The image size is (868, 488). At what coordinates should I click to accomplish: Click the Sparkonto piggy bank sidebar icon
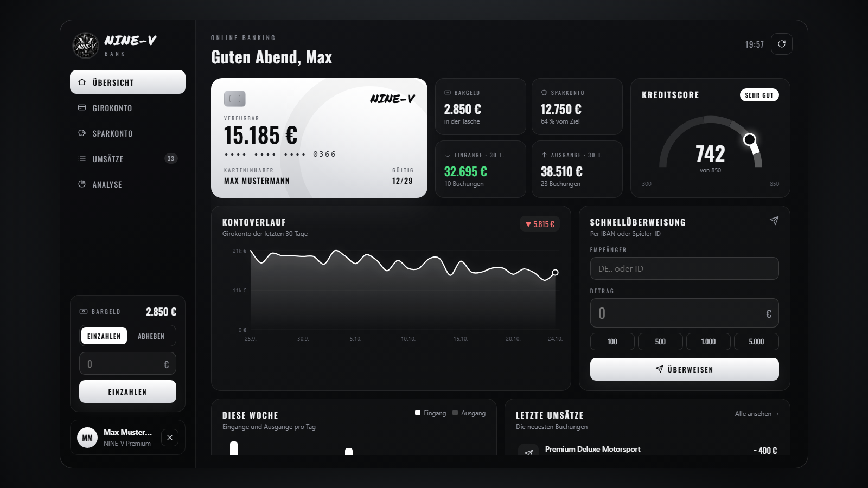tap(82, 133)
